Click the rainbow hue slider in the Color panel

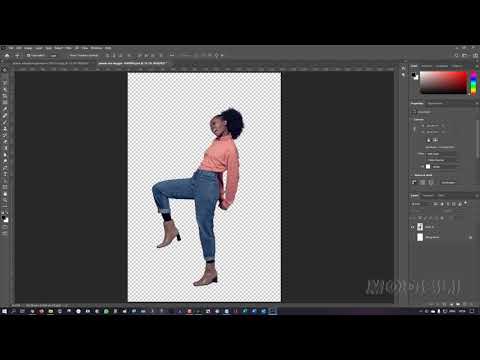pyautogui.click(x=473, y=83)
